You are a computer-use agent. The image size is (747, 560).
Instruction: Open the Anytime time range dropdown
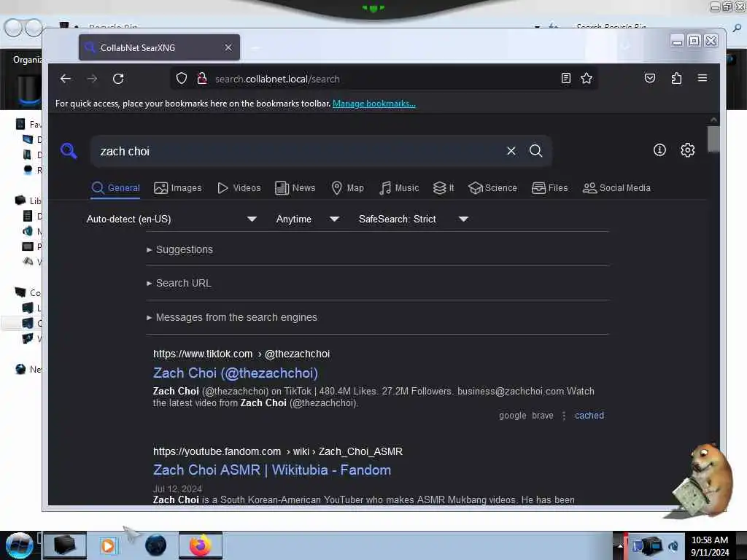[x=308, y=219]
